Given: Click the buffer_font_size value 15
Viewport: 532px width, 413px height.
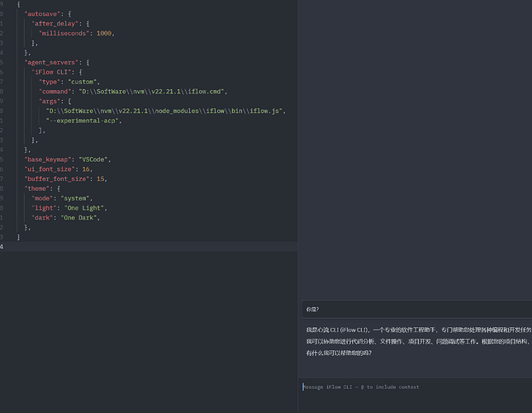Looking at the screenshot, I should tap(101, 179).
